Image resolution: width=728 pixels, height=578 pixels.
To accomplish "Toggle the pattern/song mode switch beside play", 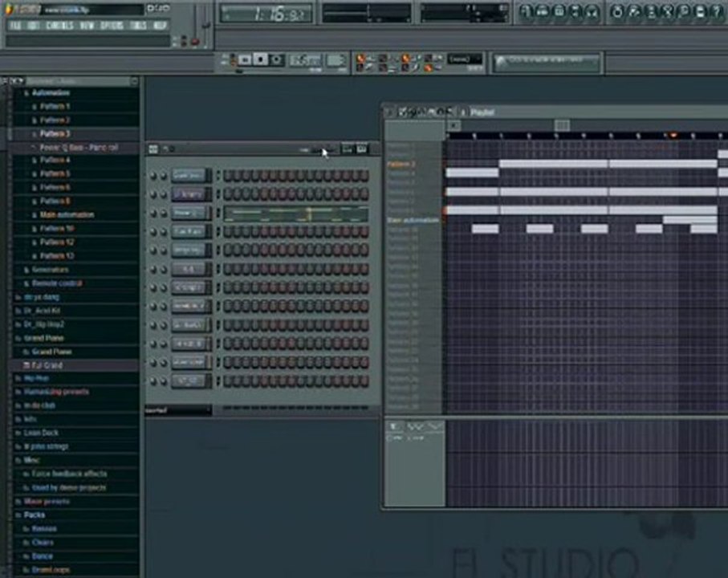I will coord(232,60).
